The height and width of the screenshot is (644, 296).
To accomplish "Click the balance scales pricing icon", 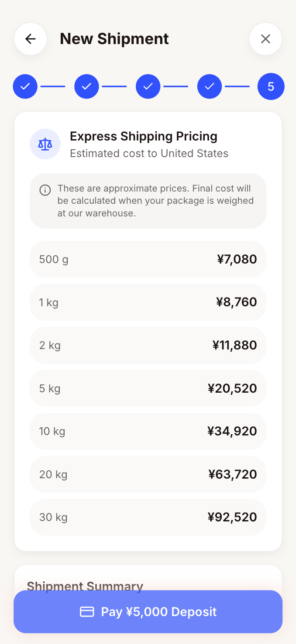I will click(x=45, y=144).
